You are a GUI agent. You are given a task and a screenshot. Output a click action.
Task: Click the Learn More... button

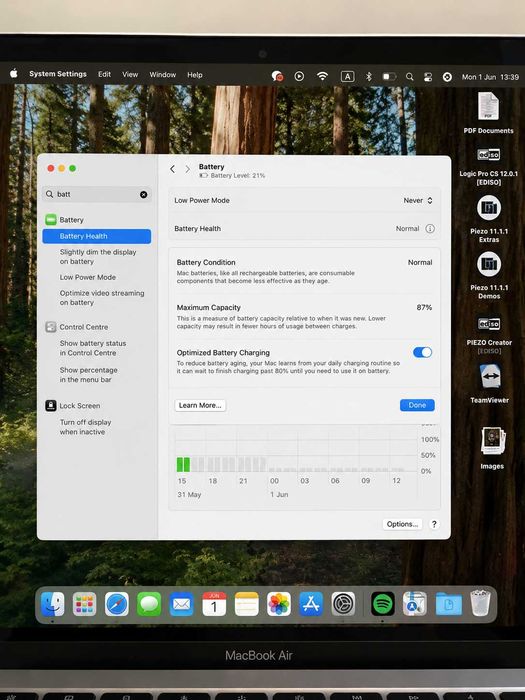point(200,405)
